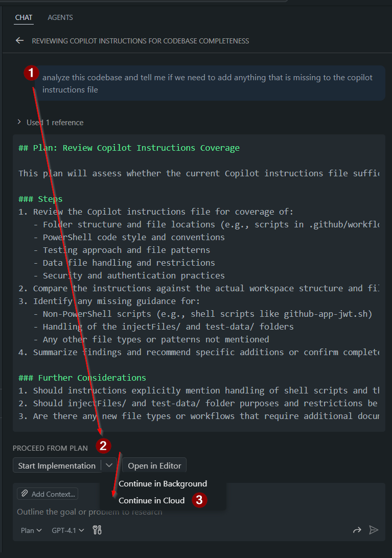392x558 pixels.
Task: Click the chat title 'REVIEWING COPILOT INSTRUCTIONS' text
Action: [x=140, y=41]
